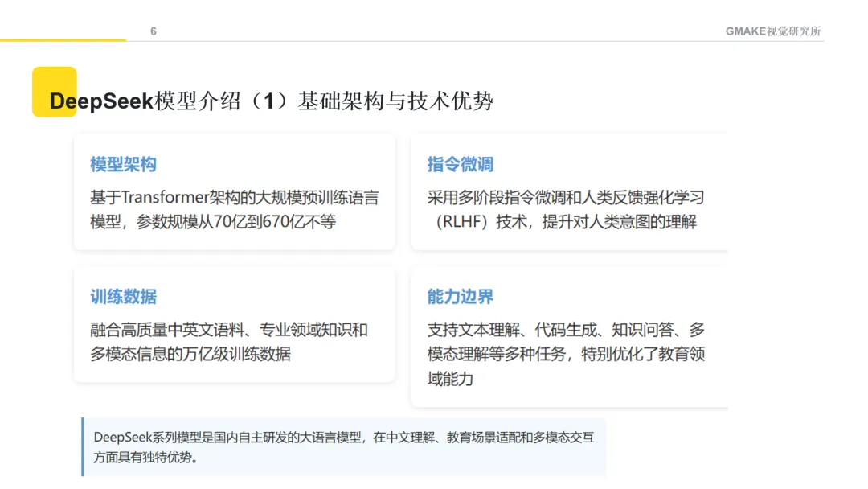Select the '模型架构' card heading
Viewport: 868px width, 489px height.
point(124,164)
